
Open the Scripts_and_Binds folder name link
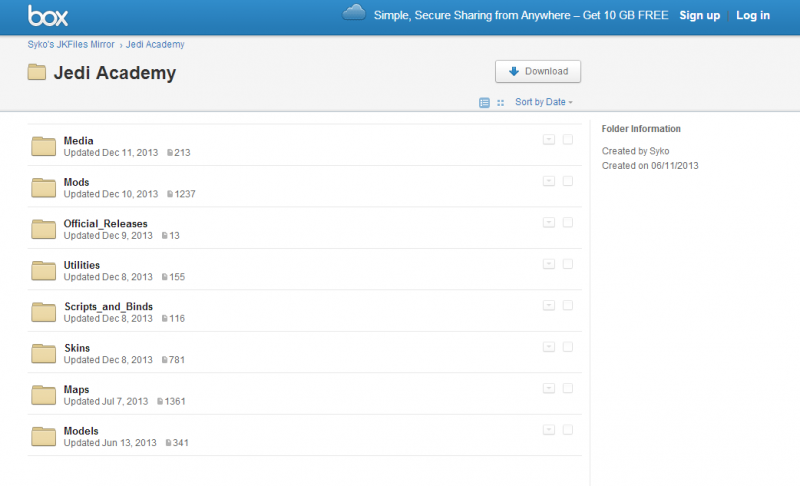point(109,306)
